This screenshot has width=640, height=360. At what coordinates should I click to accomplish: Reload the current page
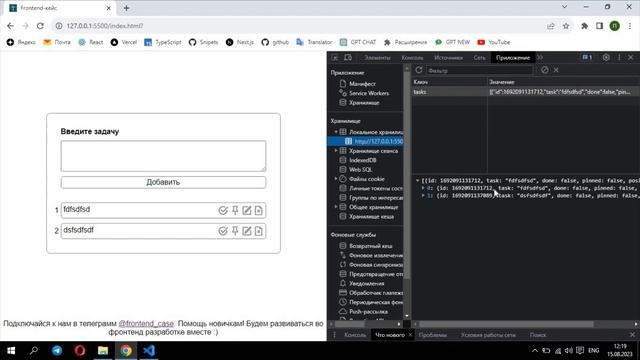click(40, 26)
